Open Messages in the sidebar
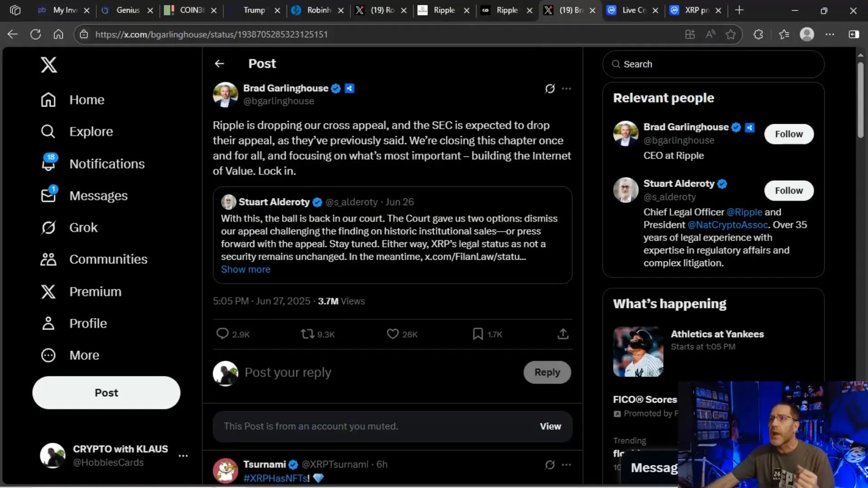 tap(84, 196)
